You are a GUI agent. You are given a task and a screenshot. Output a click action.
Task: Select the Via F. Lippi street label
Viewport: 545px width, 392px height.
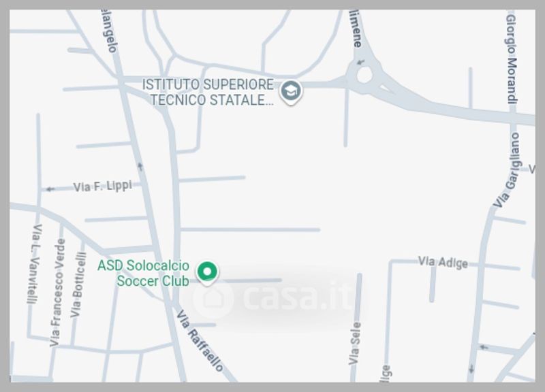[103, 186]
